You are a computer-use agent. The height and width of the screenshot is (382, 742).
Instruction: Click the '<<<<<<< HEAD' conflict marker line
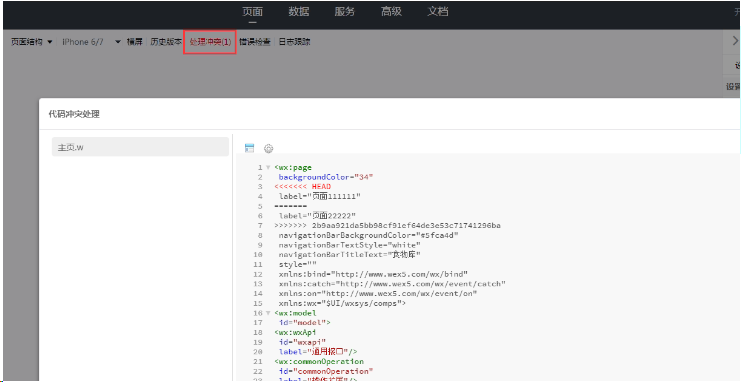tap(303, 187)
